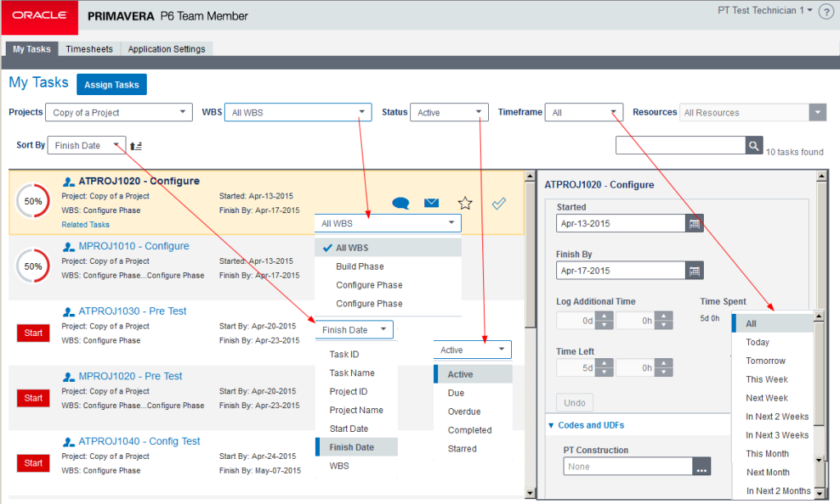840x504 pixels.
Task: Click the 50% progress circle of MPROJ1010
Action: click(x=33, y=266)
